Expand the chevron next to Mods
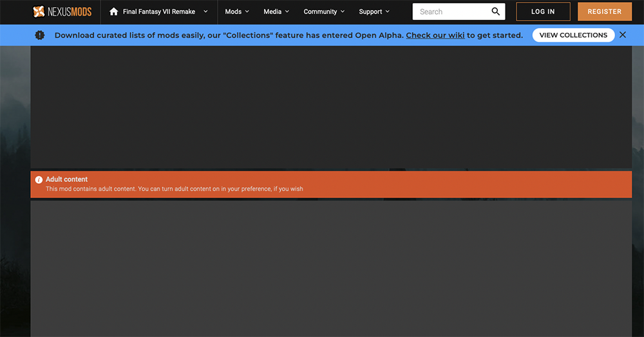 (x=247, y=12)
